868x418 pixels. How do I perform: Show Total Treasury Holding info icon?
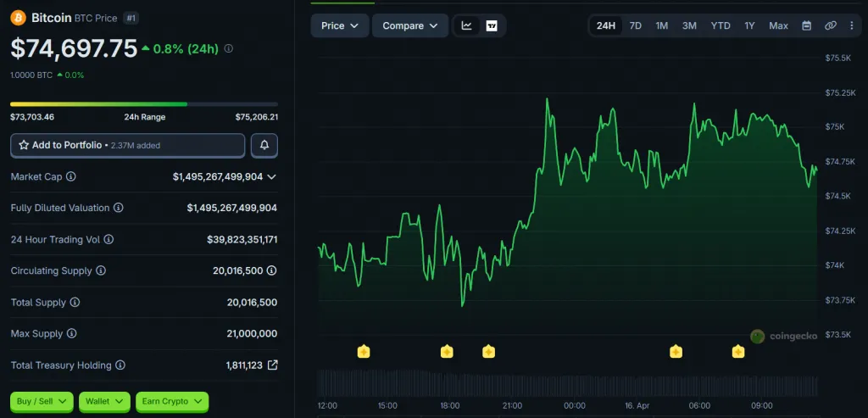tap(120, 365)
